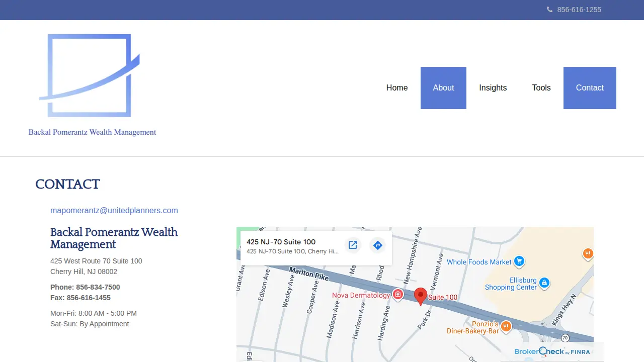Click the Nova Dermatology map label
The height and width of the screenshot is (362, 644).
click(x=361, y=295)
